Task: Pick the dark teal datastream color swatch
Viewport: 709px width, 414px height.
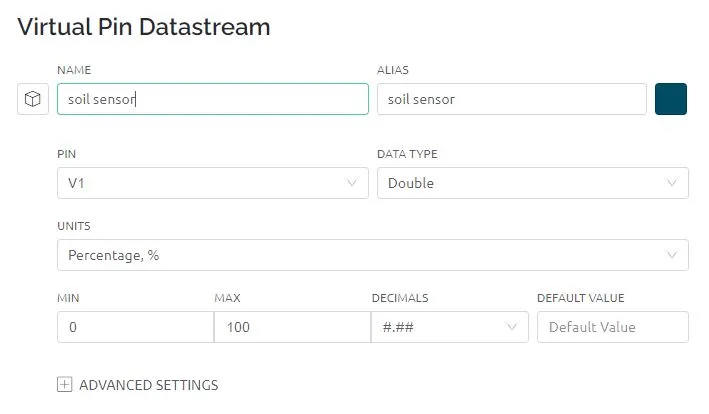Action: pyautogui.click(x=671, y=99)
